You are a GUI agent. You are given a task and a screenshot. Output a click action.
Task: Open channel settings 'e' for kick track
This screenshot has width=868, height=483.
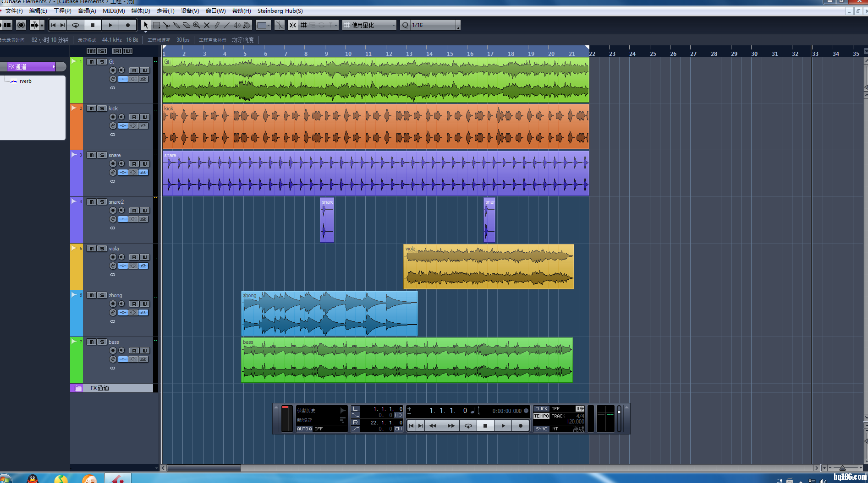(113, 126)
